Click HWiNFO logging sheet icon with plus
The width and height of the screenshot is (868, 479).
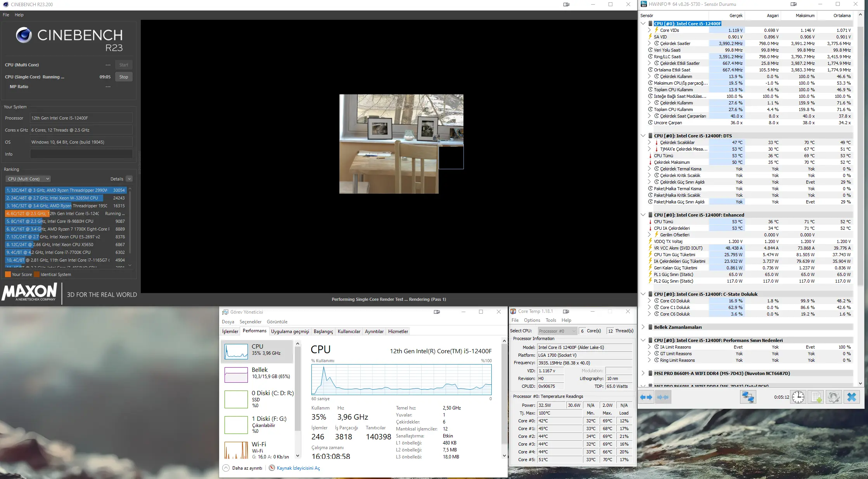(x=816, y=397)
